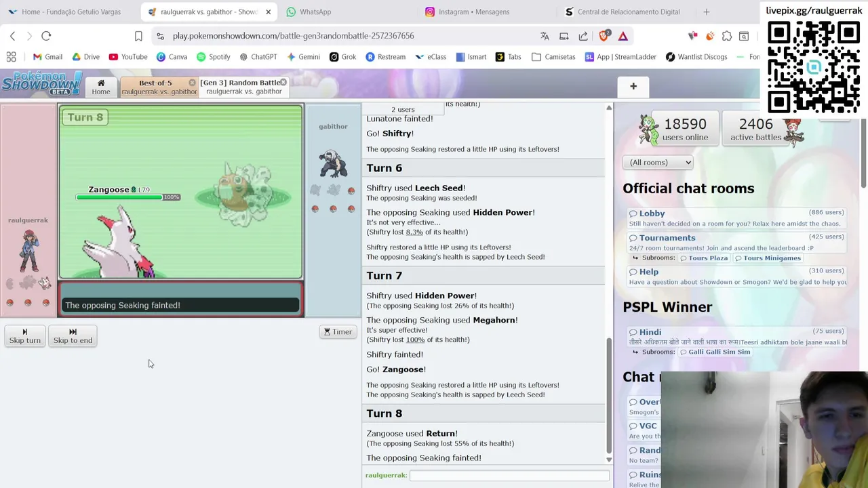Click the bookmark icon beside address bar
The width and height of the screenshot is (868, 488).
coord(138,36)
